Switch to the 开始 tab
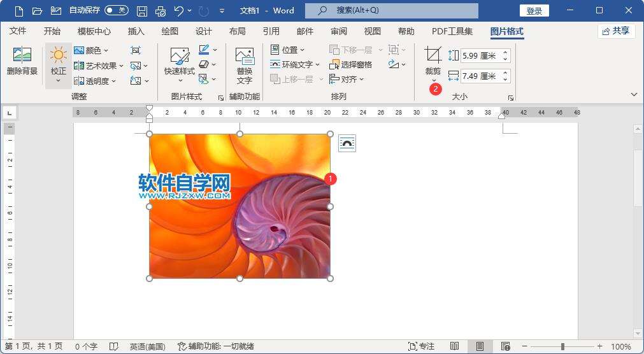The height and width of the screenshot is (354, 644). [x=52, y=31]
